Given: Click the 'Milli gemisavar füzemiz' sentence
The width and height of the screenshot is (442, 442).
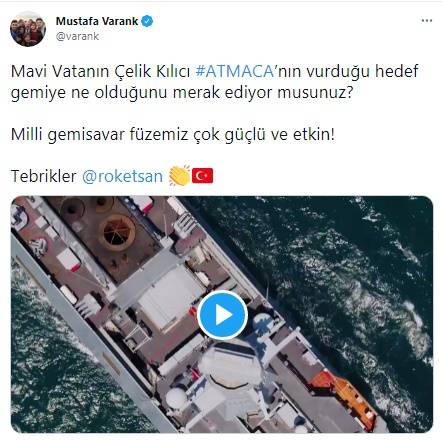Looking at the screenshot, I should tap(172, 134).
